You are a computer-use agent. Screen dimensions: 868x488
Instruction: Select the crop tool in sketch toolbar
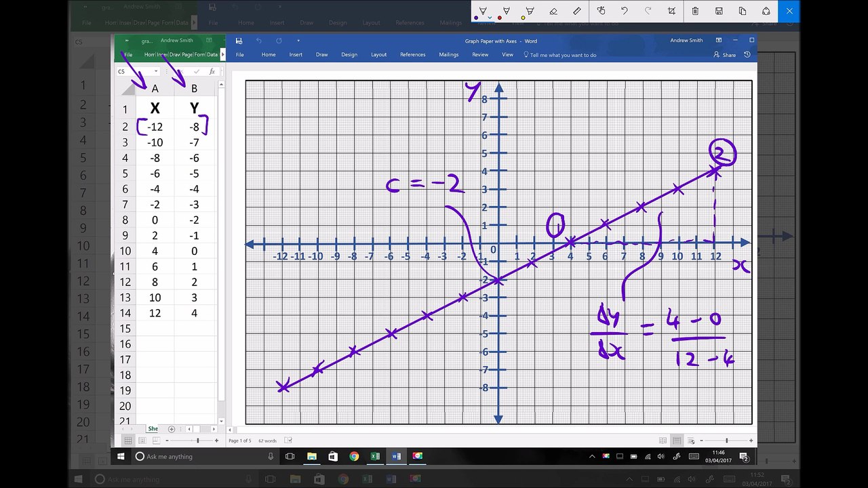click(671, 11)
